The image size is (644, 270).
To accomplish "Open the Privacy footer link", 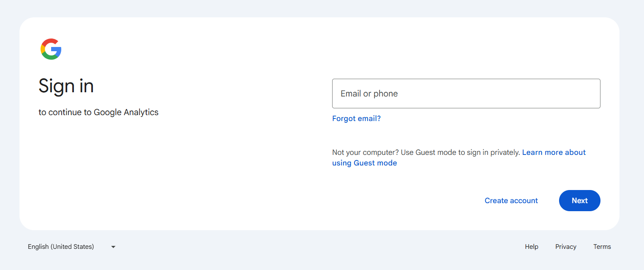I will [x=566, y=247].
